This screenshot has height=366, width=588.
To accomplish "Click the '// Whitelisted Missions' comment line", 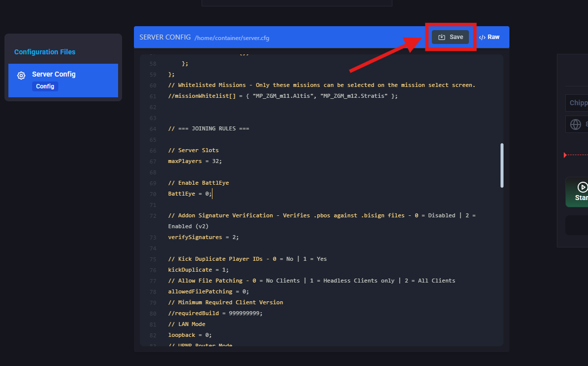I will pos(322,85).
